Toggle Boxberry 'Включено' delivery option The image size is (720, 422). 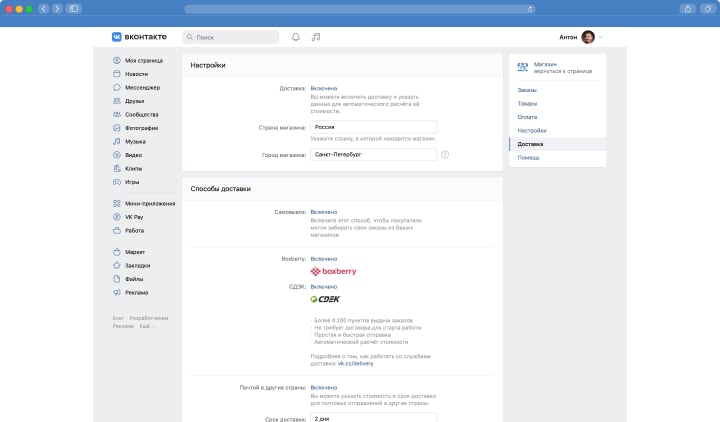pyautogui.click(x=324, y=258)
